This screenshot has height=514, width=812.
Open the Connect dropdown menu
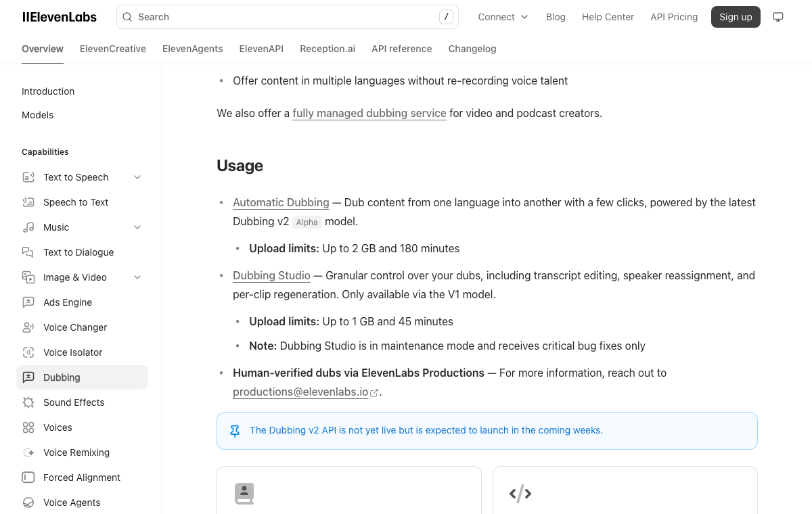503,17
